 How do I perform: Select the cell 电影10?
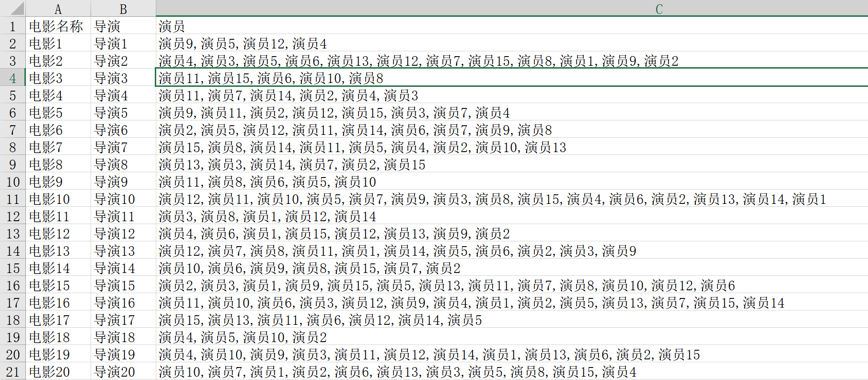point(58,199)
